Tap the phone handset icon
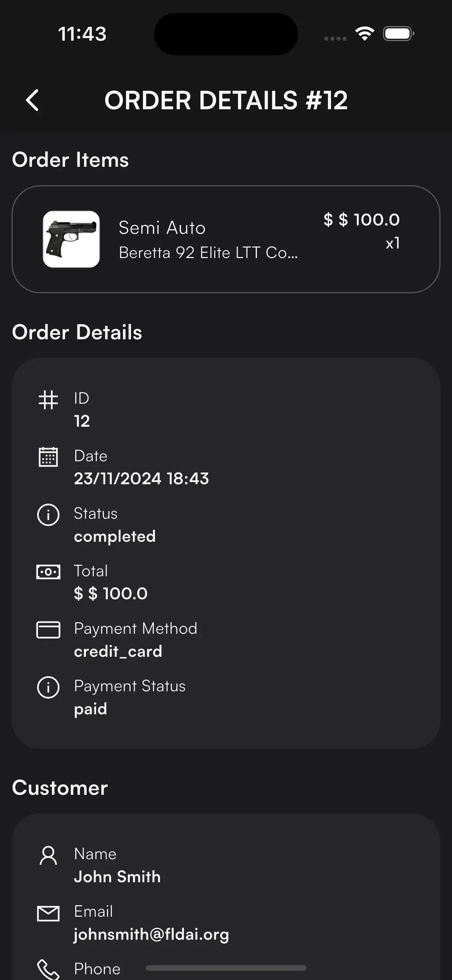452x980 pixels. [x=48, y=970]
